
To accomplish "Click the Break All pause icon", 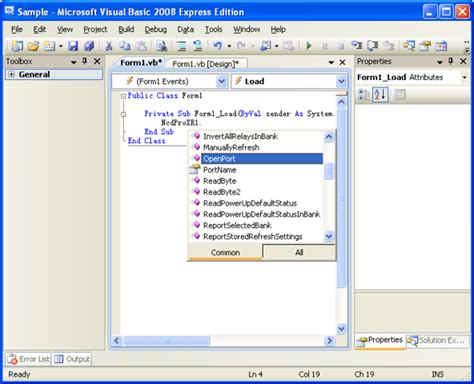I will [x=325, y=46].
